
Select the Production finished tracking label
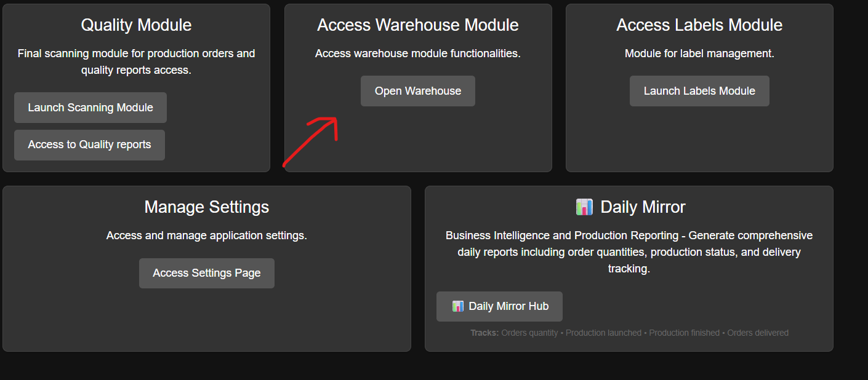(684, 333)
